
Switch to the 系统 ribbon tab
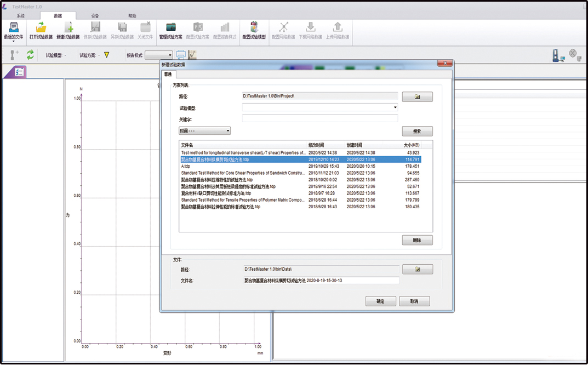[21, 16]
